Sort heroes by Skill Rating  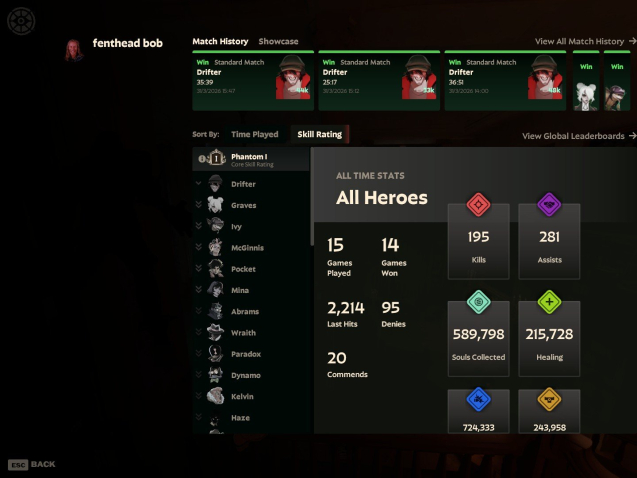(319, 134)
